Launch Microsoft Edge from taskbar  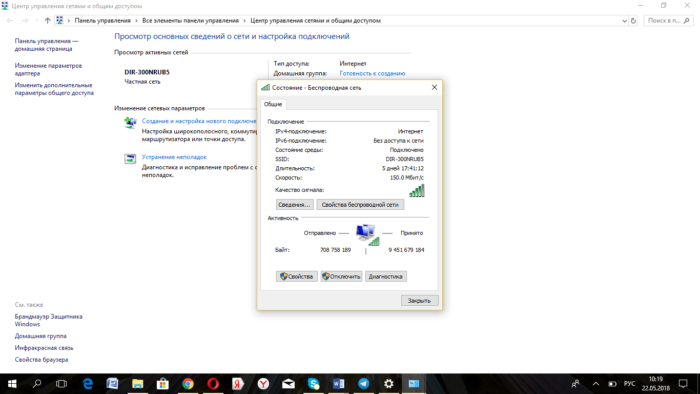pos(88,384)
